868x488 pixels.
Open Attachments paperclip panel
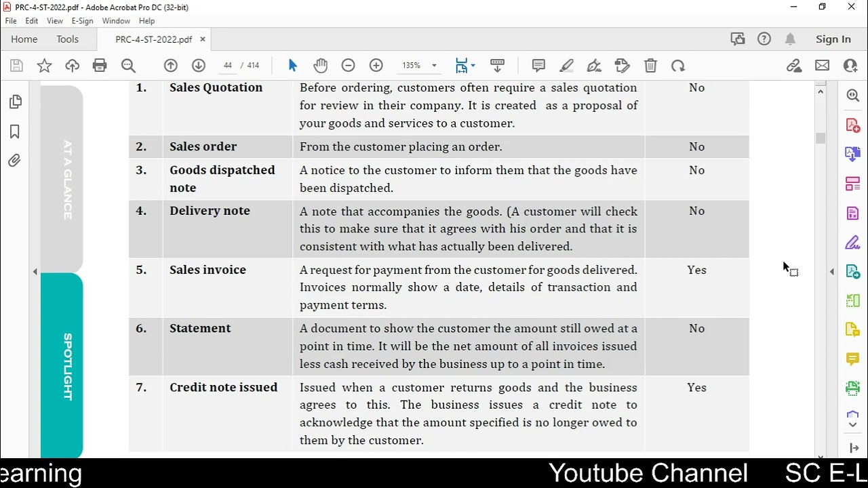15,161
